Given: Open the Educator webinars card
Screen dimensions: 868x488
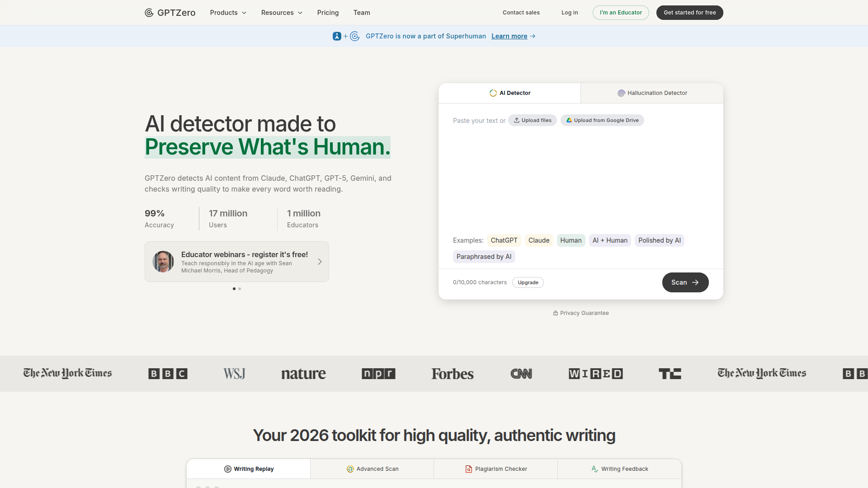Looking at the screenshot, I should pyautogui.click(x=237, y=262).
